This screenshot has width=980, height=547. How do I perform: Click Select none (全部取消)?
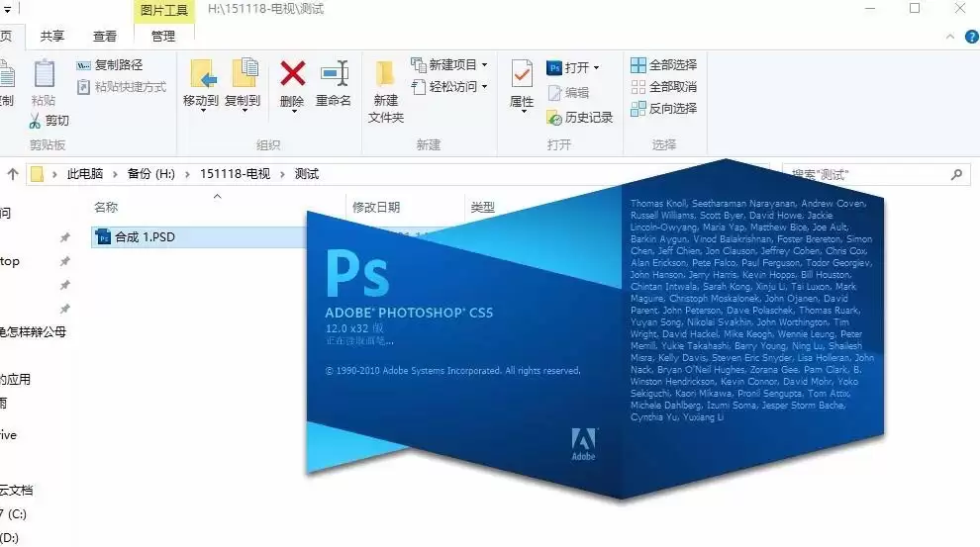(663, 86)
